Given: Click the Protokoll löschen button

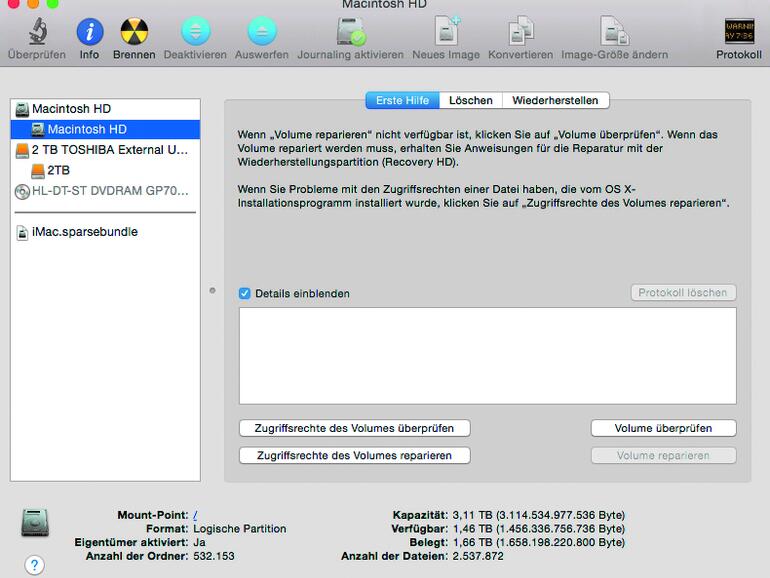Looking at the screenshot, I should tap(683, 293).
